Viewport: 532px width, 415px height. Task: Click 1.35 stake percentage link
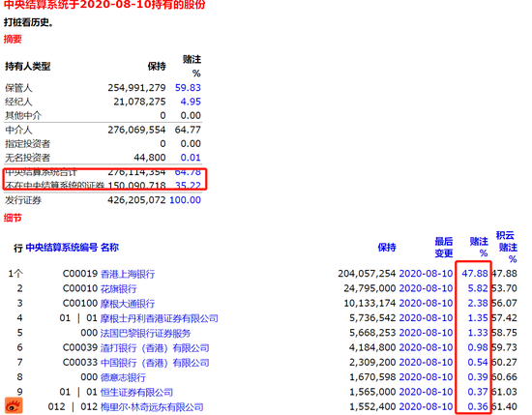pos(478,318)
